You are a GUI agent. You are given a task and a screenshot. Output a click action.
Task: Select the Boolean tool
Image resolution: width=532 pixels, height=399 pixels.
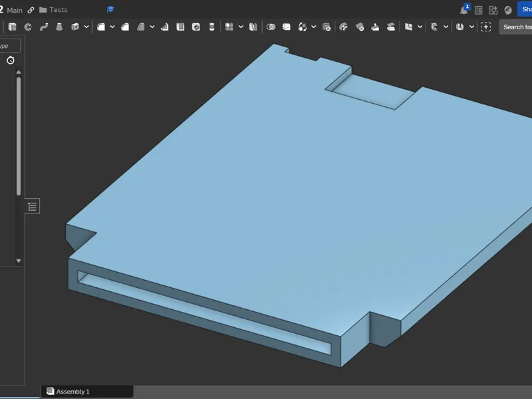pos(271,27)
